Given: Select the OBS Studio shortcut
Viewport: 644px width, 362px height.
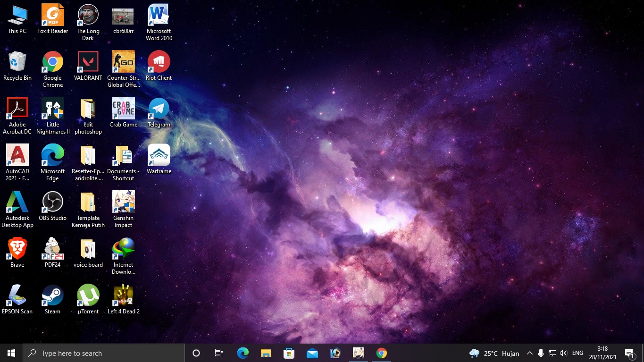Looking at the screenshot, I should (x=53, y=206).
